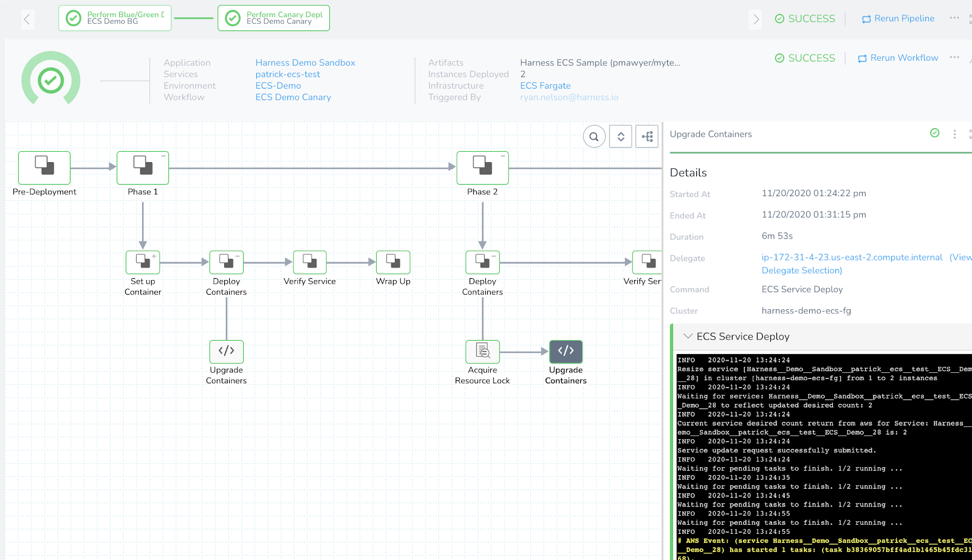Select the Wrap Up step node
Viewport: 972px width, 560px height.
tap(393, 262)
